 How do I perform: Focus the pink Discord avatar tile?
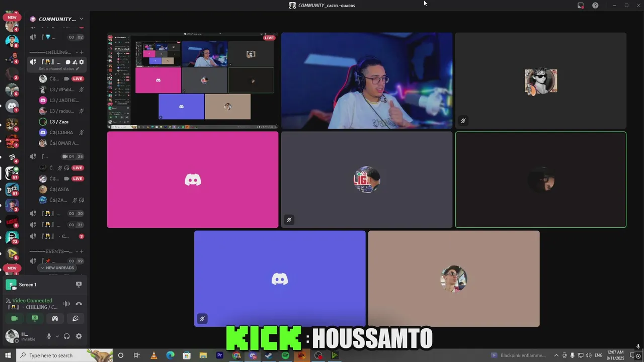point(193,180)
